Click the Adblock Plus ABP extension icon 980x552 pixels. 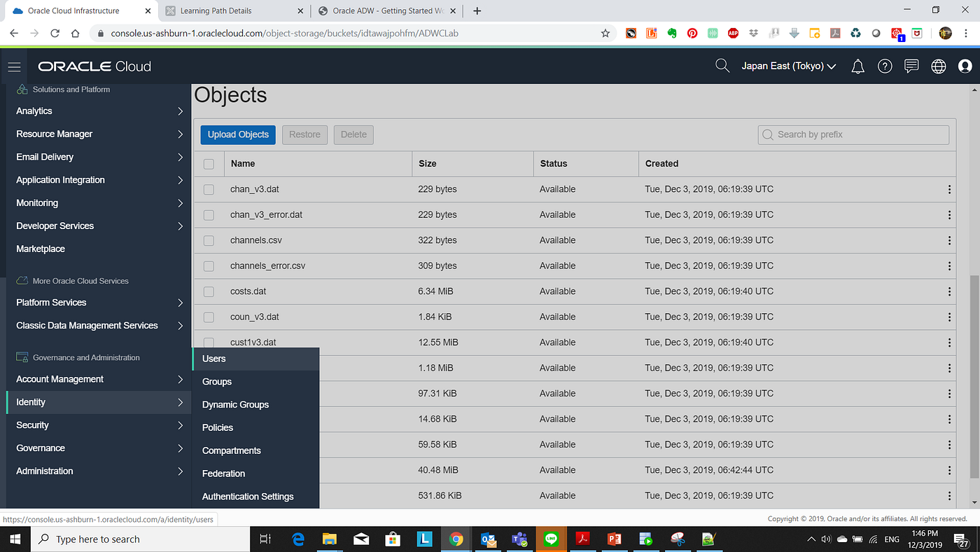tap(733, 33)
